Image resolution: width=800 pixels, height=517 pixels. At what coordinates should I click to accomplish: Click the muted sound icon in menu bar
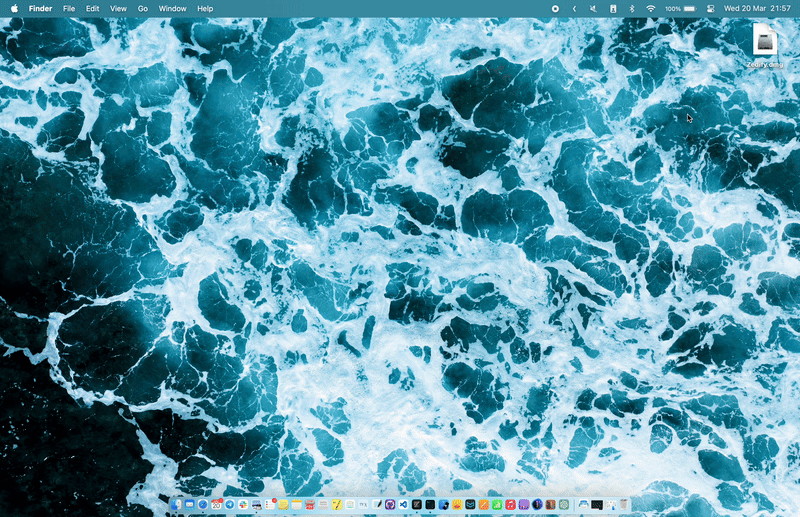click(593, 9)
